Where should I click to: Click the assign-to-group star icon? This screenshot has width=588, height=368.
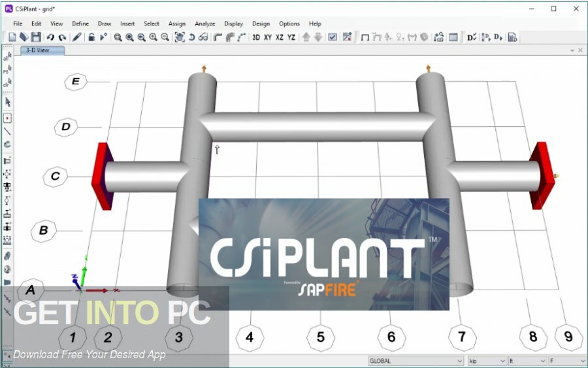click(x=348, y=37)
